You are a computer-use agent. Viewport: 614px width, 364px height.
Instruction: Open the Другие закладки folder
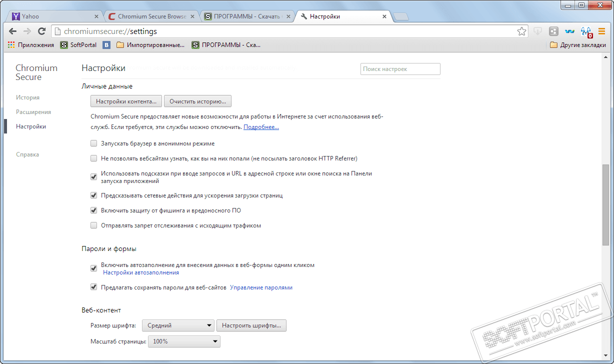tap(578, 45)
